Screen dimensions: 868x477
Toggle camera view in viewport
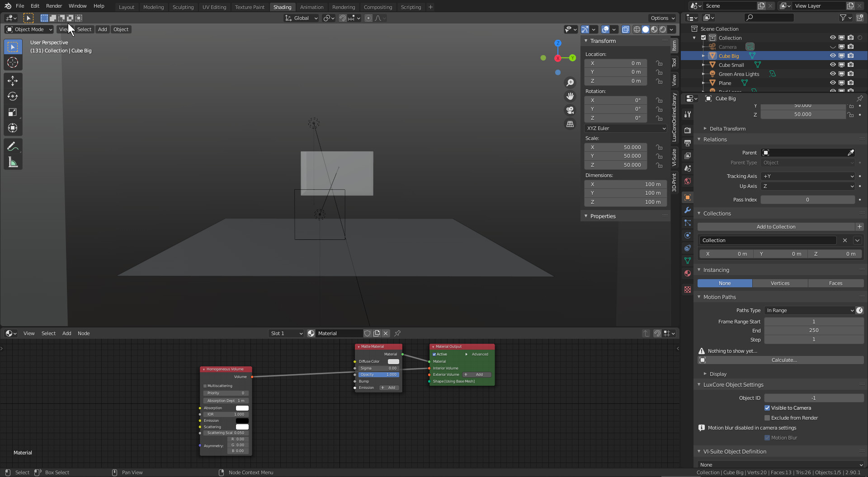[x=570, y=110]
